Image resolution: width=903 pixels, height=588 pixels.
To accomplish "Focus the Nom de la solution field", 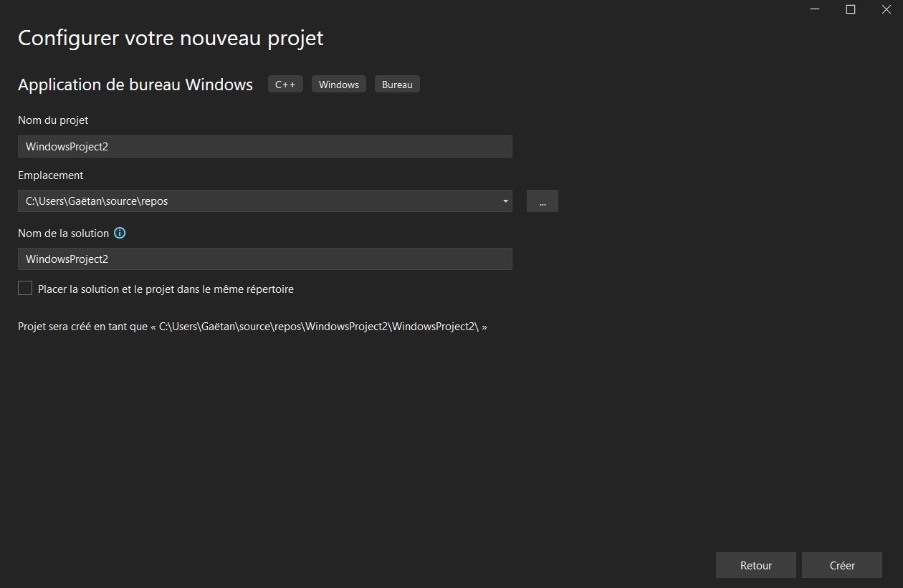I will coord(265,259).
